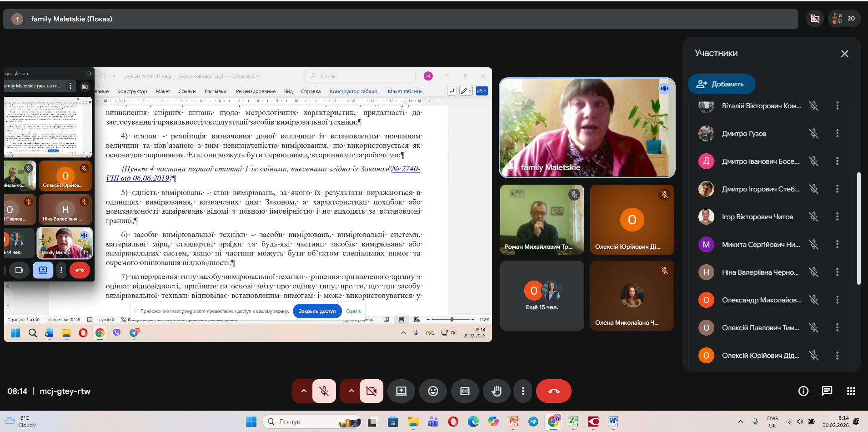Image resolution: width=868 pixels, height=432 pixels.
Task: Mute Дмитро Гузов in the participants list
Action: [x=813, y=134]
